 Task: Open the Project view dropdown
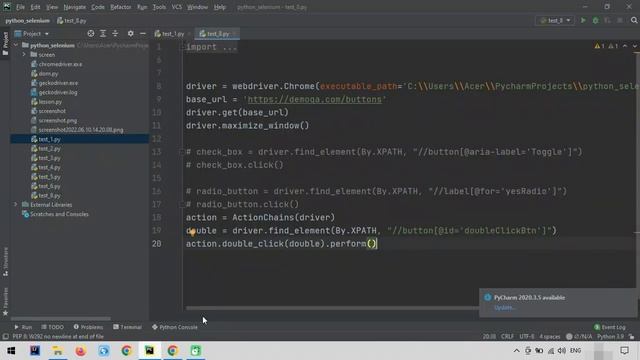tap(32, 33)
